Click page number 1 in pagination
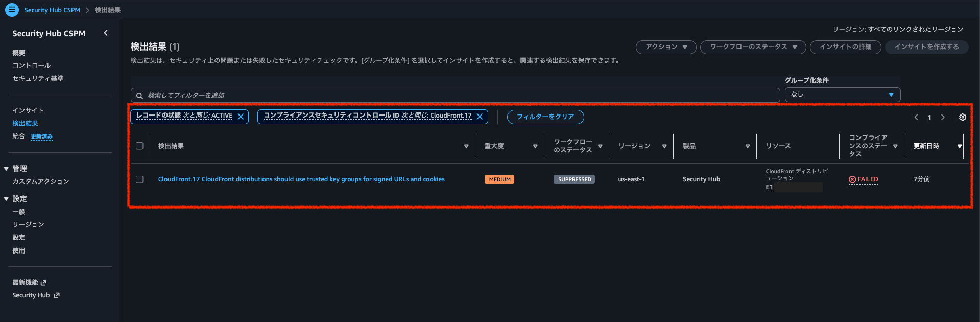This screenshot has height=322, width=980. click(x=929, y=118)
